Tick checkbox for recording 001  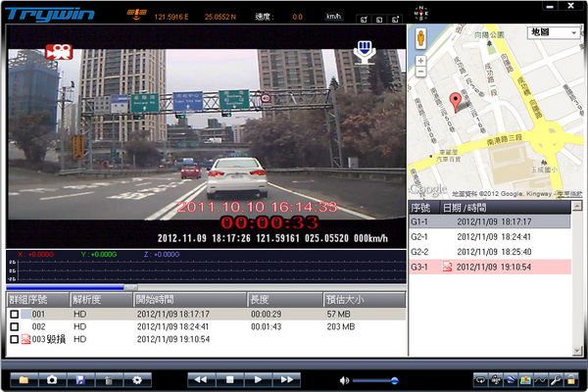(14, 314)
